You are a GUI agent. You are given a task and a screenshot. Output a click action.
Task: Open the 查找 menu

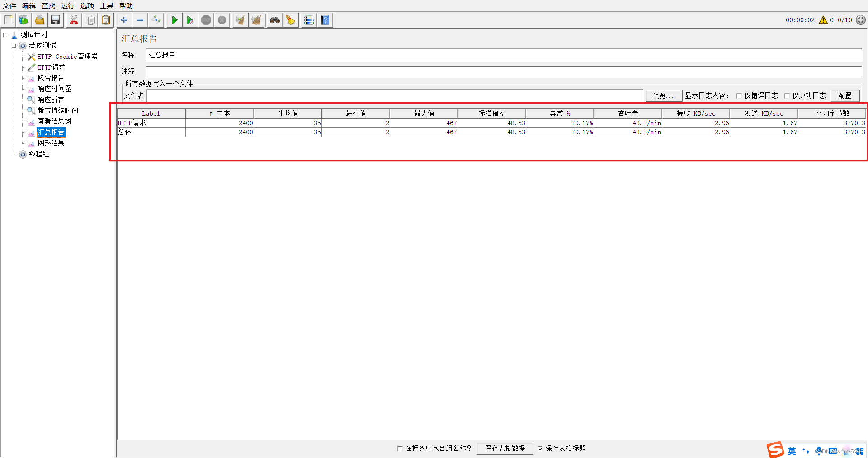tap(48, 5)
